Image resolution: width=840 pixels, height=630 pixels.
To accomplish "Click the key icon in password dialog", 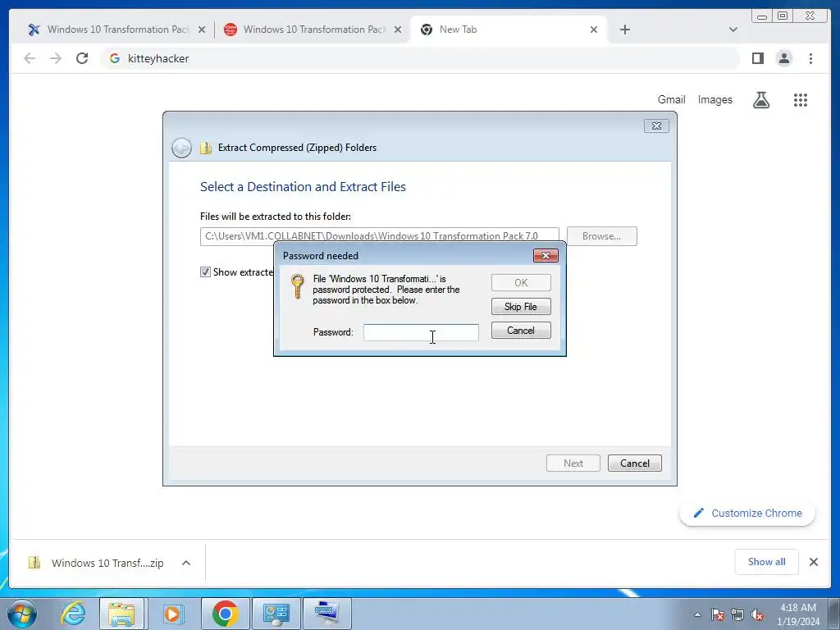I will pos(297,286).
